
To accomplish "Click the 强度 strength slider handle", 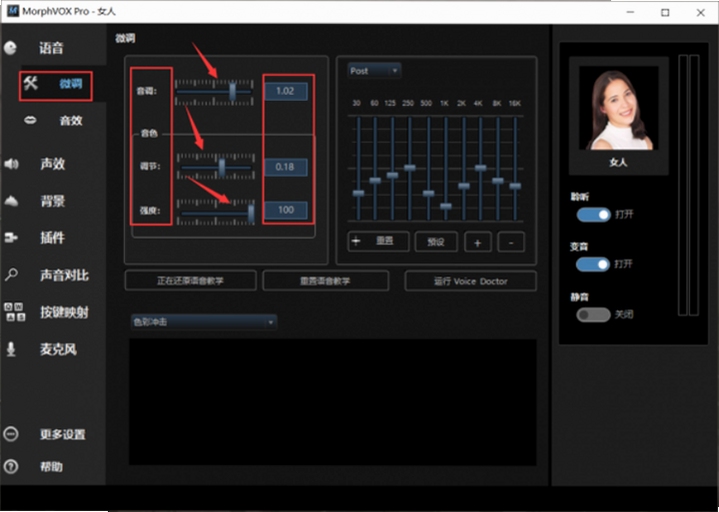I will [251, 213].
